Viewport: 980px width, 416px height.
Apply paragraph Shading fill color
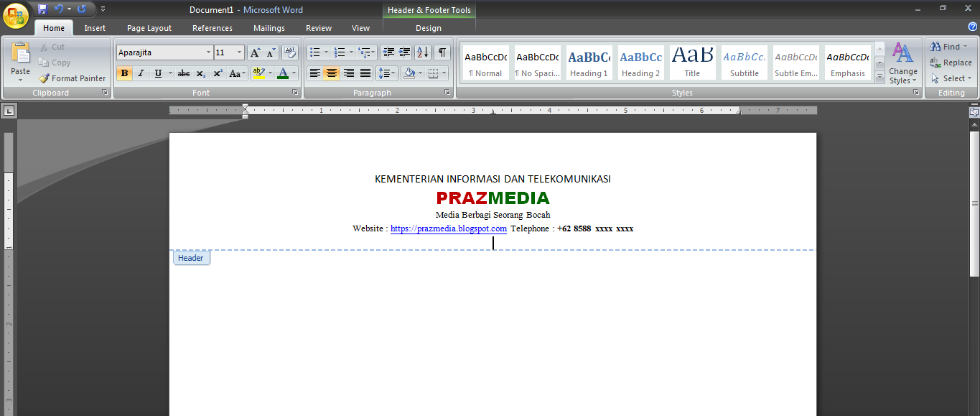click(409, 73)
